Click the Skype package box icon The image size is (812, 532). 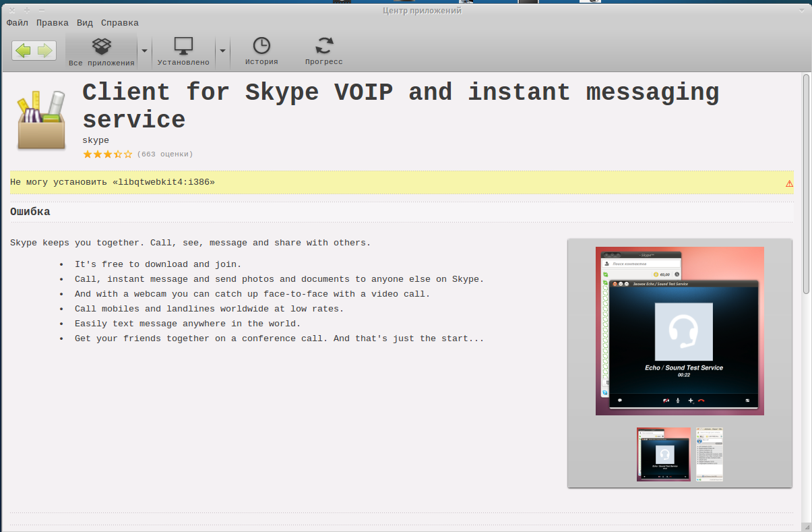tap(42, 120)
